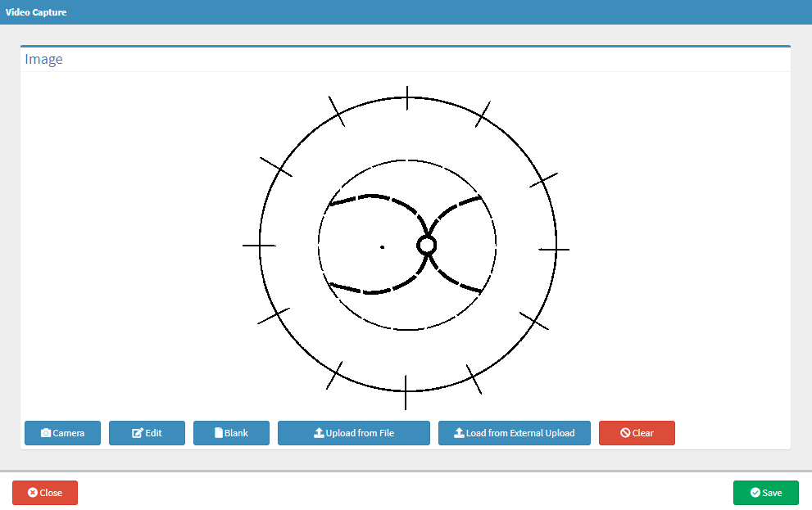Close the Video Capture dialog
This screenshot has width=812, height=510.
pyautogui.click(x=45, y=493)
